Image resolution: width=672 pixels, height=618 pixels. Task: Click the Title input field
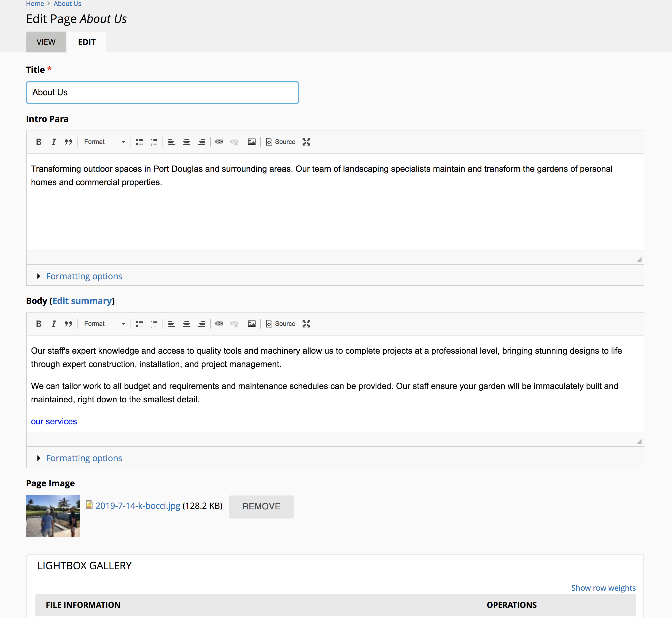pos(162,93)
